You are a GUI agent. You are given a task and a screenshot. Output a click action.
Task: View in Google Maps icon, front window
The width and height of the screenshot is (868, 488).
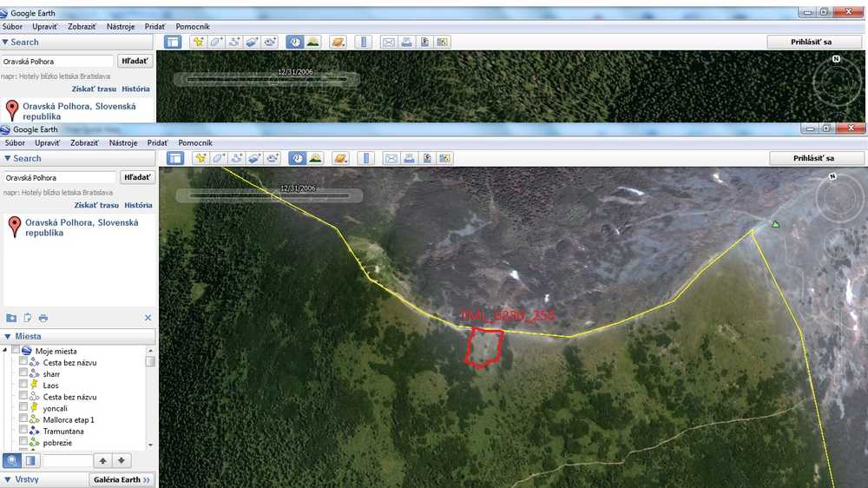444,158
